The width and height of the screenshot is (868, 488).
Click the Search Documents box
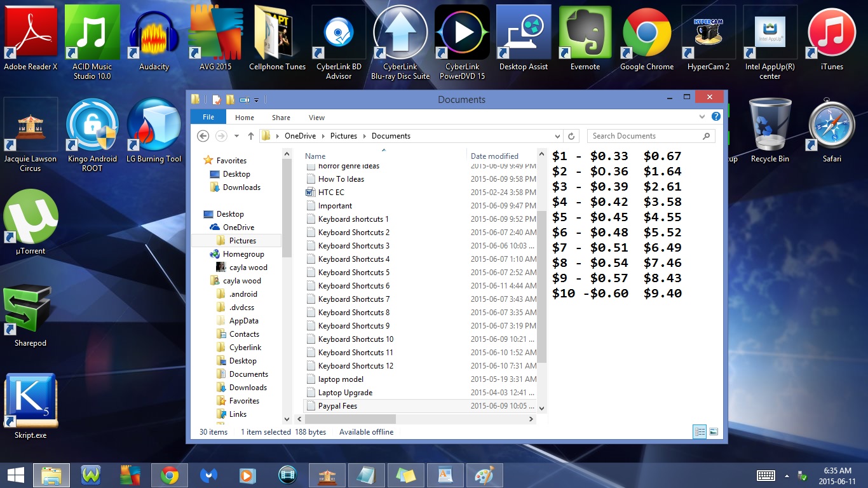(651, 136)
